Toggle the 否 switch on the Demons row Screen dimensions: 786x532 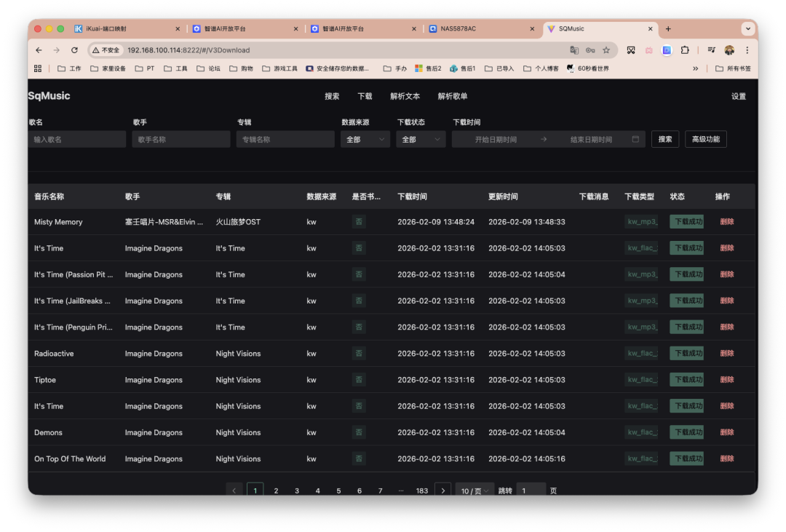359,432
